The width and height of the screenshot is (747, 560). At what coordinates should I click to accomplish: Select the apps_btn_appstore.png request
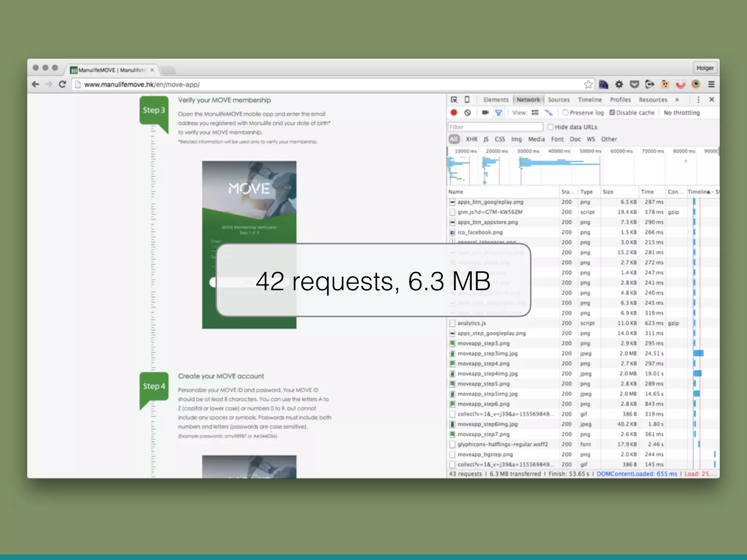[583, 222]
